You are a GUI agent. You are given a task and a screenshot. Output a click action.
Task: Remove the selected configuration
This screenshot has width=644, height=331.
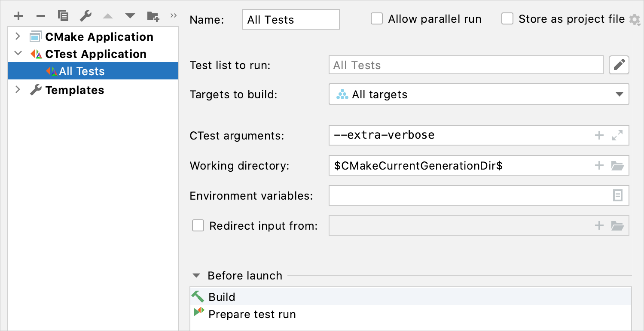click(x=40, y=15)
